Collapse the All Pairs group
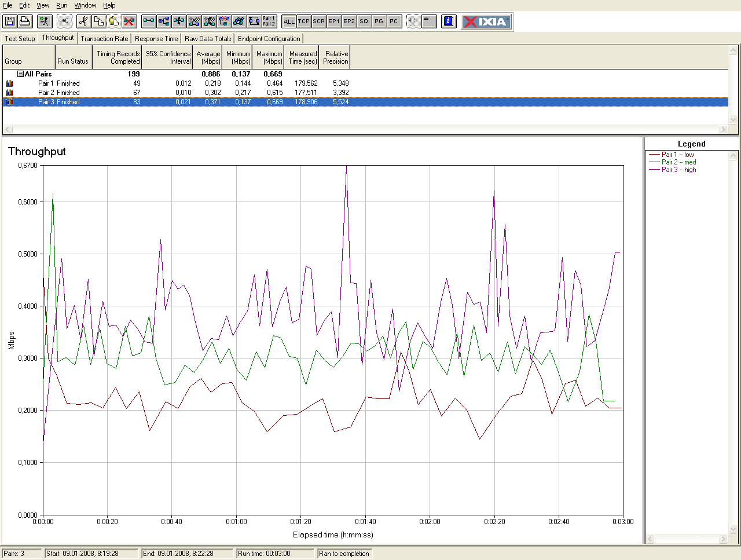The height and width of the screenshot is (560, 741). pos(21,74)
